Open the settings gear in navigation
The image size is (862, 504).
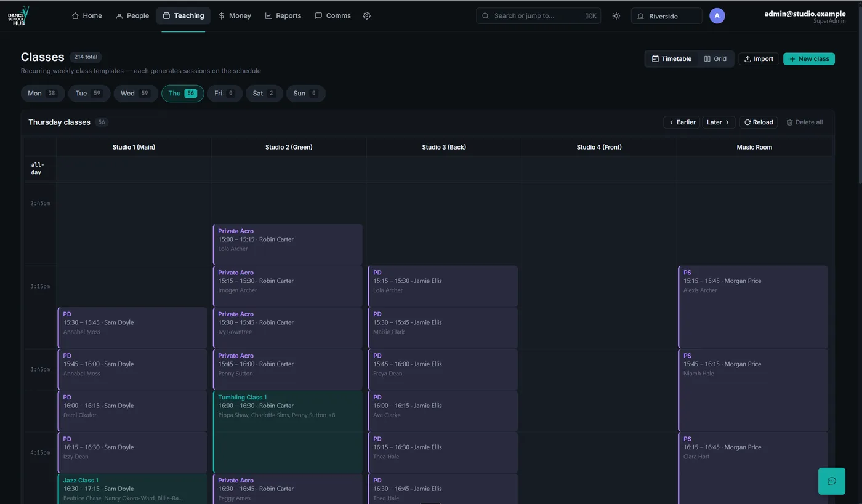pos(366,16)
